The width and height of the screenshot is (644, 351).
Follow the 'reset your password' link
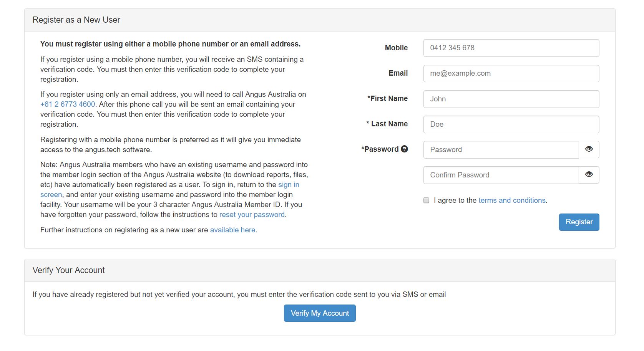252,215
